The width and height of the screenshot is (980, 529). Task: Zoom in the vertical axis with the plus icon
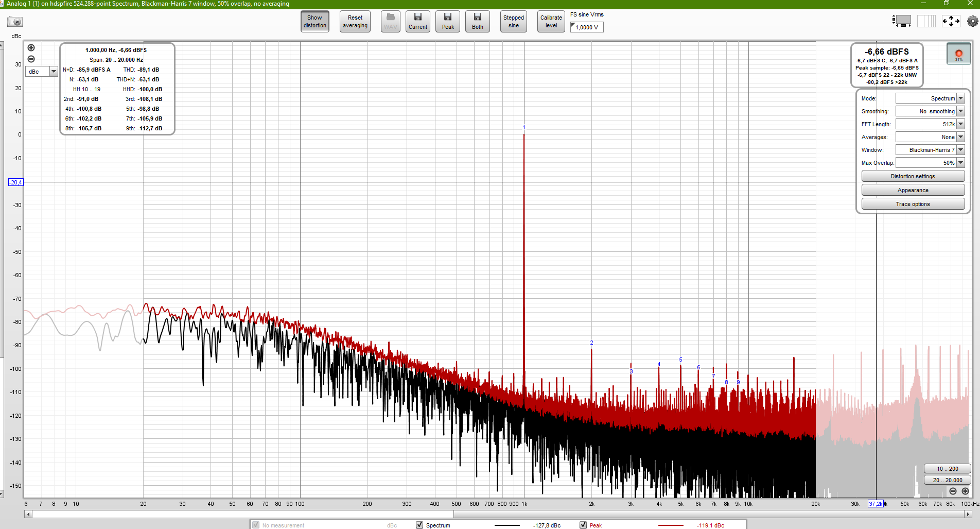tap(31, 48)
